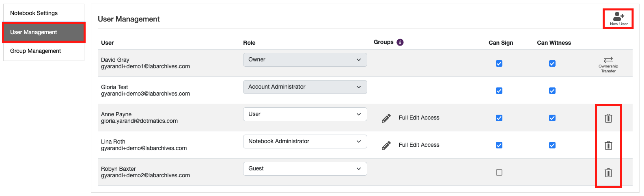Click Ownership Transfer arrows icon
644x196 pixels.
[608, 60]
